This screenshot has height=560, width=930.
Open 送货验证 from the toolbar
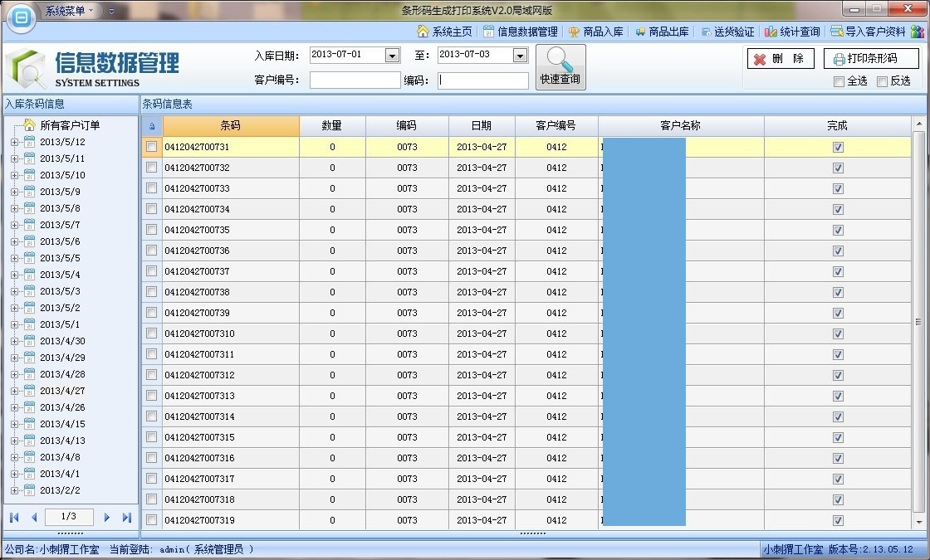pos(727,32)
